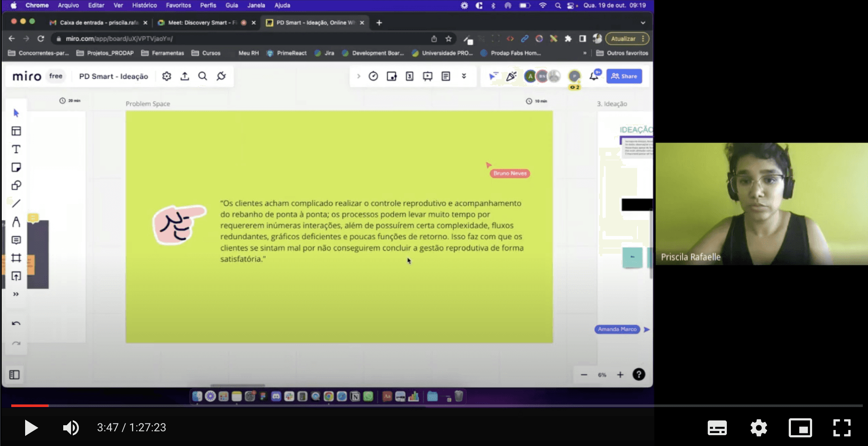Image resolution: width=868 pixels, height=446 pixels.
Task: Select the Shapes tool in Miro
Action: click(x=16, y=186)
